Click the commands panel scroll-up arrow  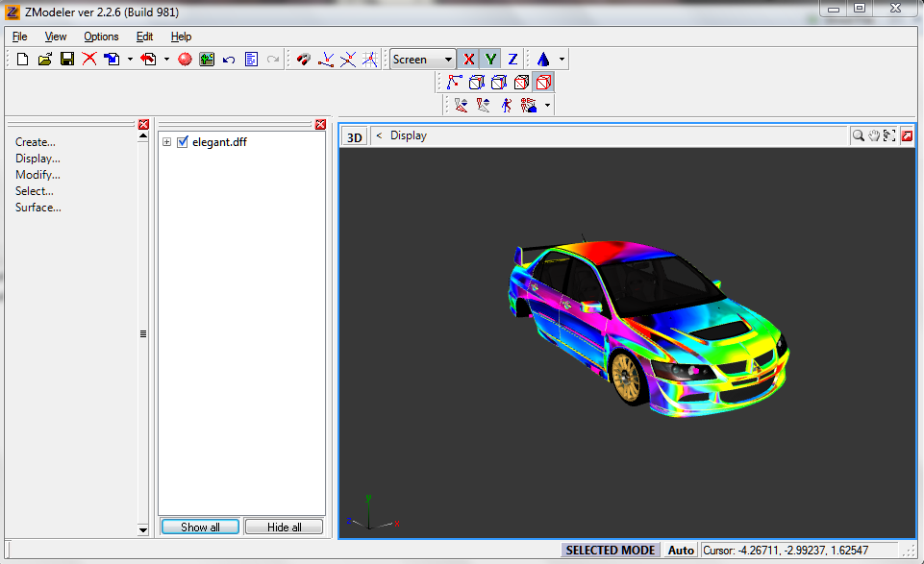(x=142, y=136)
